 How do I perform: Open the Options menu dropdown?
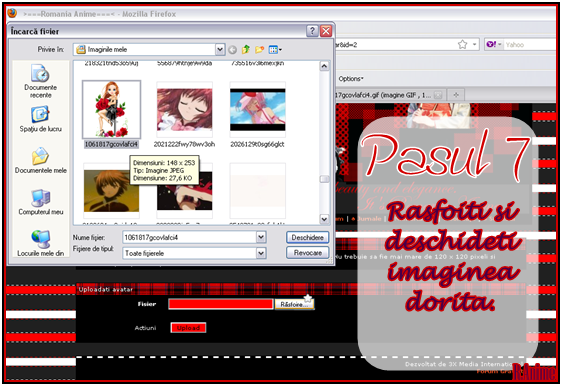[x=351, y=78]
